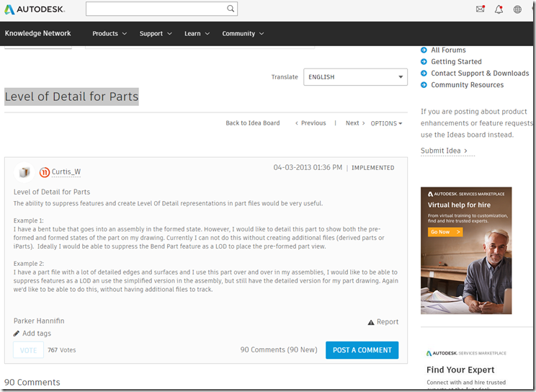Click the Autodesk logo
The width and height of the screenshot is (536, 392).
(35, 9)
